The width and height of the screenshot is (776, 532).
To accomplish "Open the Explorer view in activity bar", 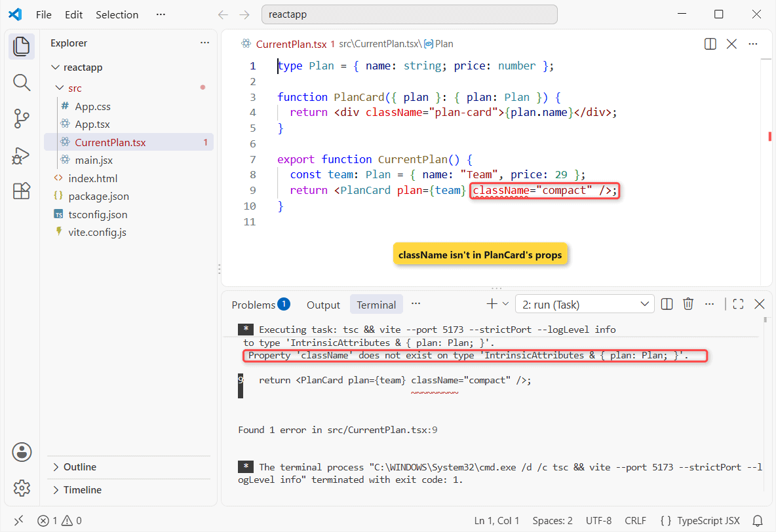I will (21, 47).
